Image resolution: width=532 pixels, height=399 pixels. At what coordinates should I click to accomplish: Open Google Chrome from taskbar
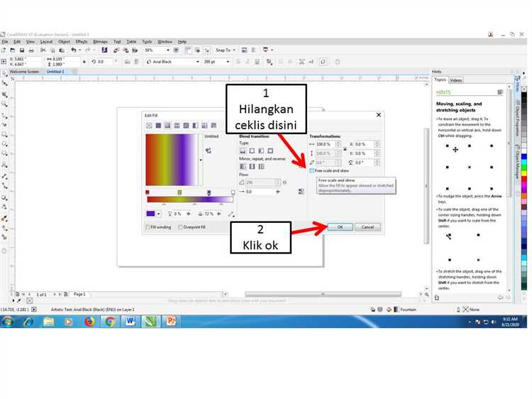[x=109, y=321]
